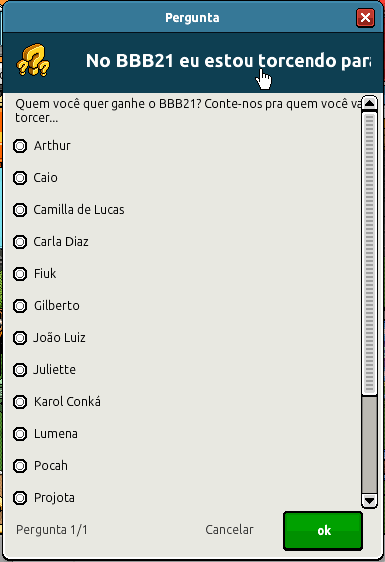The width and height of the screenshot is (385, 562).
Task: Click the scrollbar up arrow
Action: (x=369, y=104)
